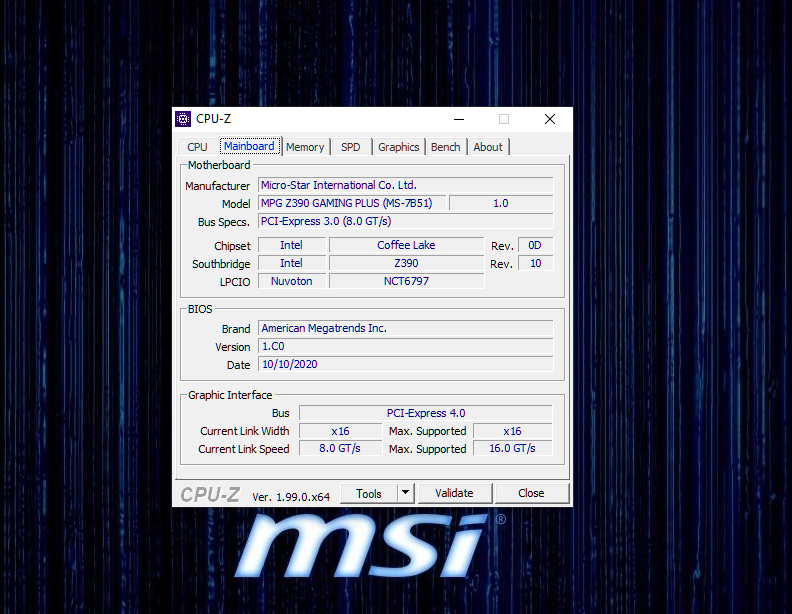Click southbridge Rev. value 10
The image size is (792, 614).
tap(535, 263)
